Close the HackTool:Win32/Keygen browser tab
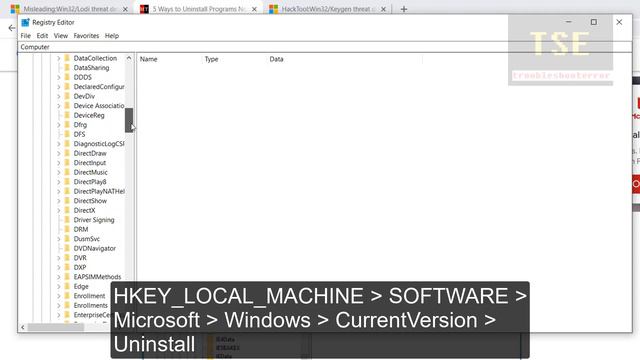Viewport: 640px width, 360px height. 383,9
